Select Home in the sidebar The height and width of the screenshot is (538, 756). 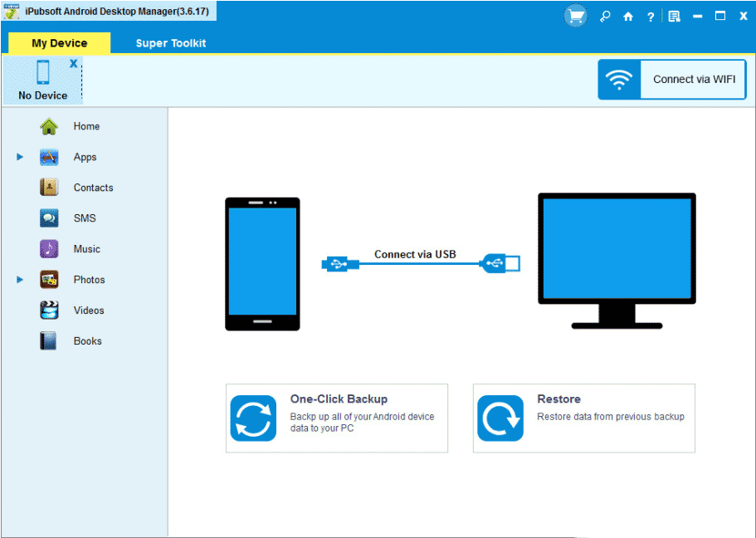(x=86, y=126)
